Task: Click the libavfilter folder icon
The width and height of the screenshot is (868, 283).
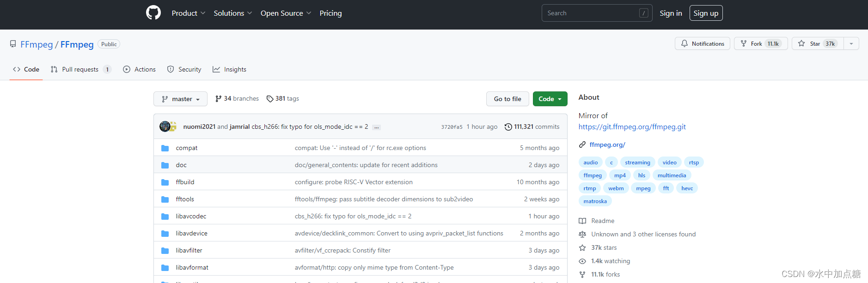Action: (x=165, y=251)
